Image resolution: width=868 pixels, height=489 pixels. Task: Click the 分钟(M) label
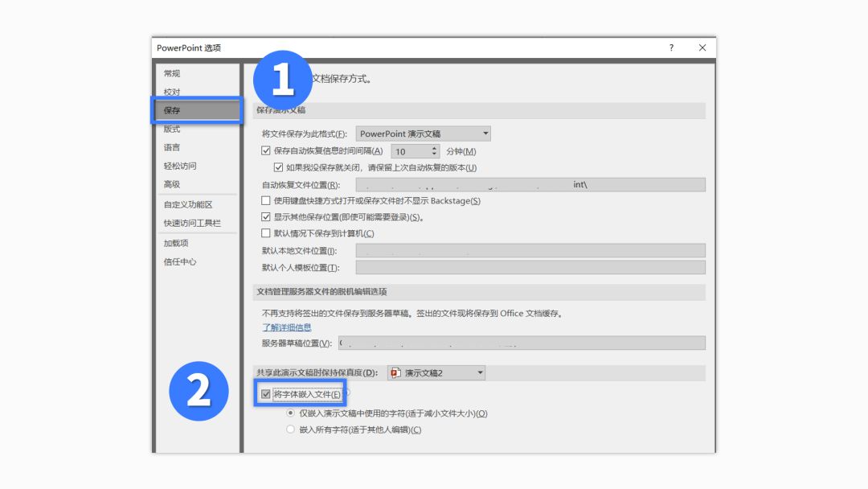pyautogui.click(x=461, y=151)
